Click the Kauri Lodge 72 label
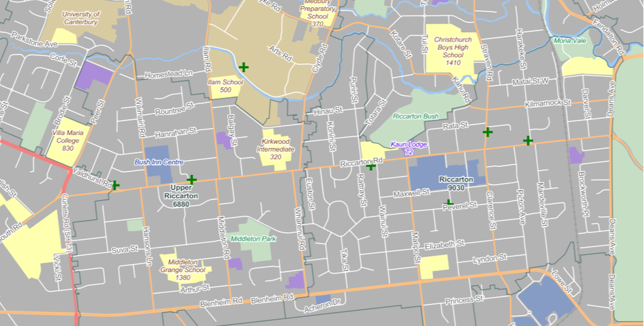The height and width of the screenshot is (326, 644). 409,148
